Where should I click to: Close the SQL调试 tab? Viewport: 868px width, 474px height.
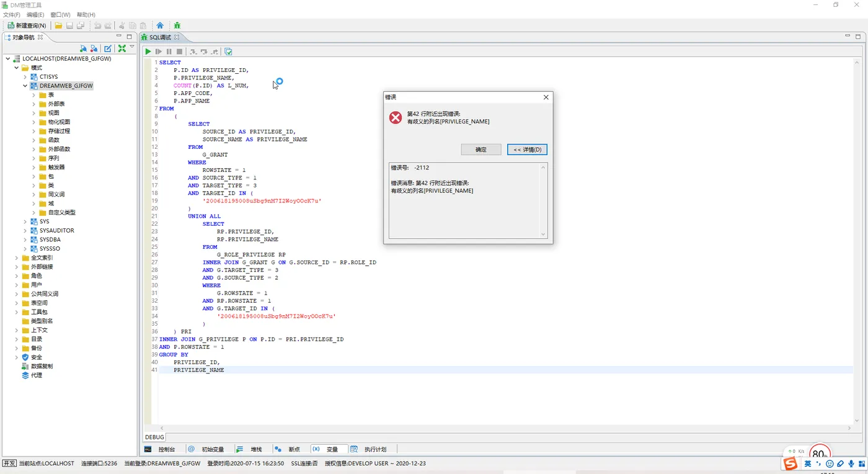[176, 37]
